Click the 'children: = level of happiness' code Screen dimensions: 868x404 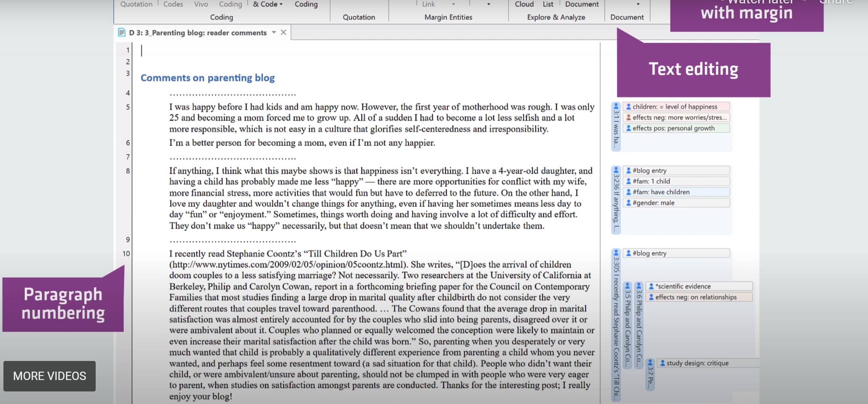(x=676, y=107)
